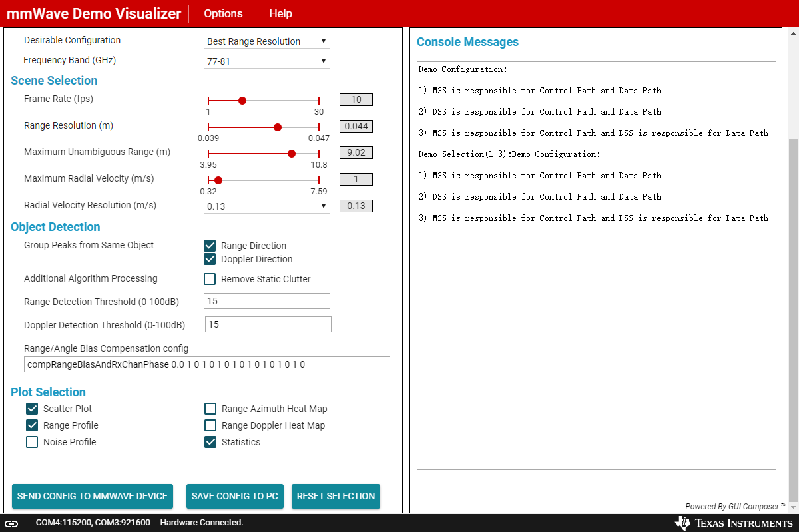Click the compRangeBiasAndRxChanPhase config field
The width and height of the screenshot is (799, 532).
click(206, 364)
